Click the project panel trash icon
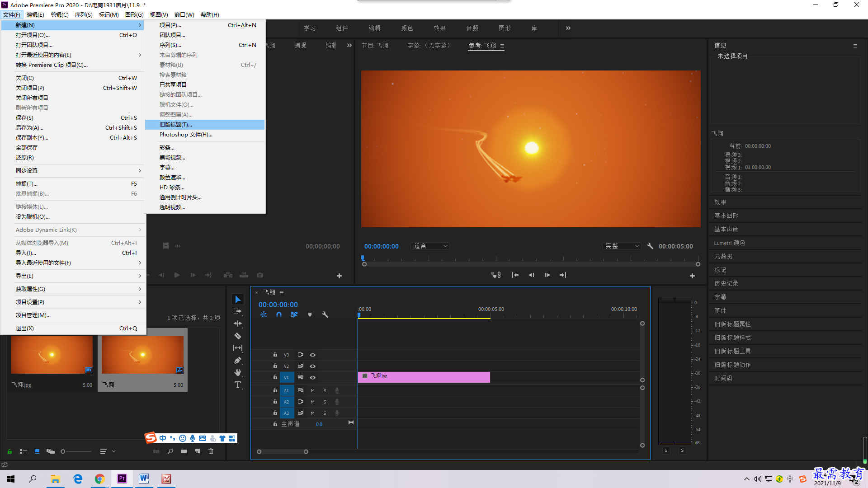Viewport: 868px width, 488px height. pos(211,451)
